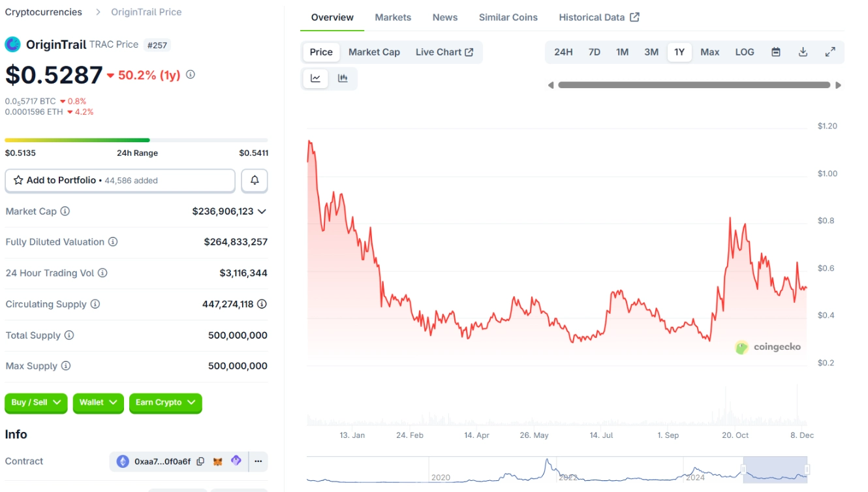
Task: Click the Market Cap info icon
Action: (x=65, y=211)
